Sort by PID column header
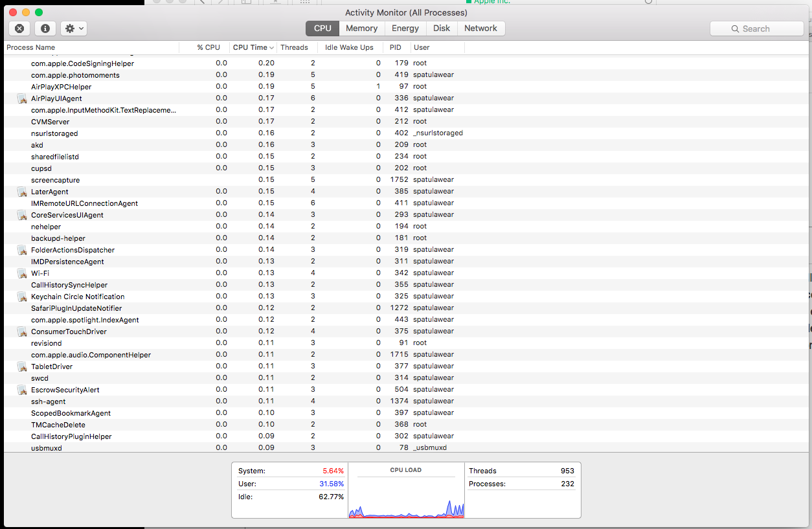 coord(397,47)
